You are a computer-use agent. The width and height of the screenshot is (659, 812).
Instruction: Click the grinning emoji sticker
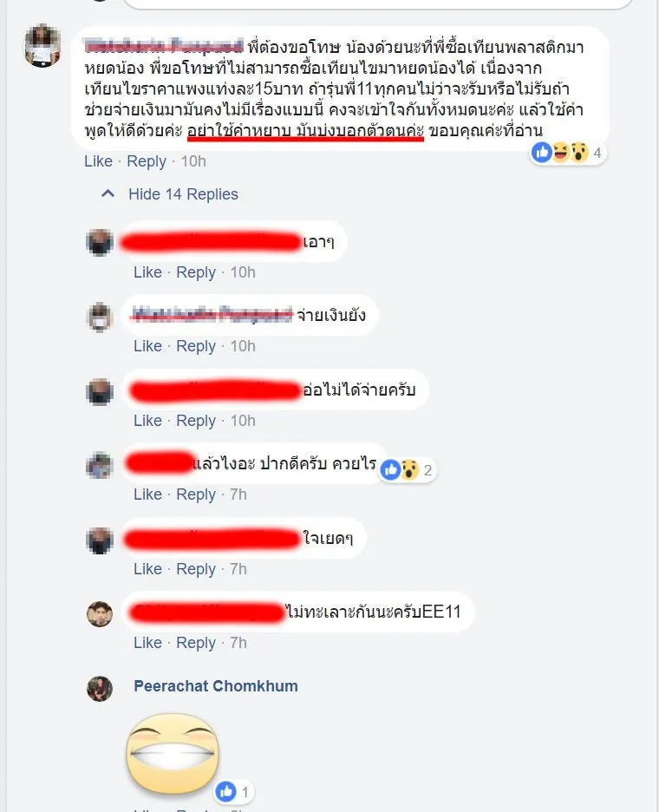[x=173, y=754]
